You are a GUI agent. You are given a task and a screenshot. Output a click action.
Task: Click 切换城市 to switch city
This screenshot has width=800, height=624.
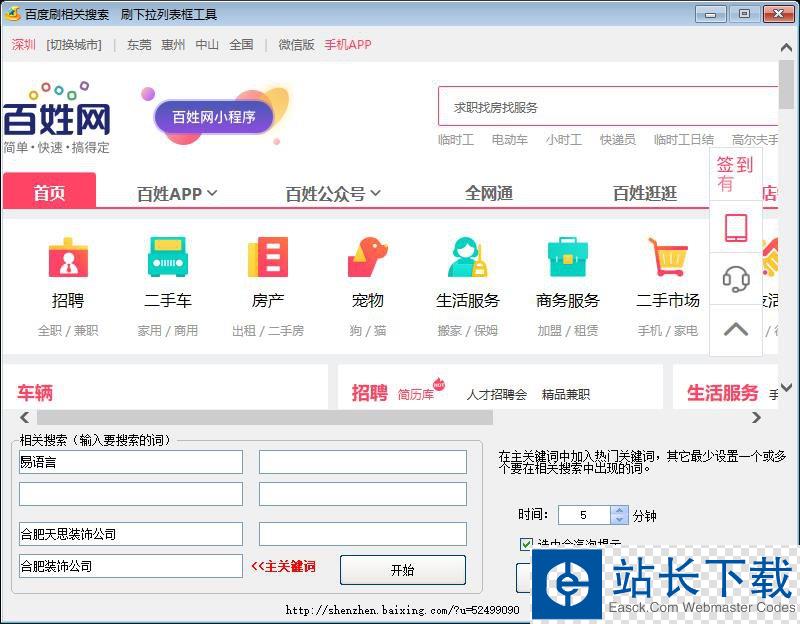click(74, 45)
